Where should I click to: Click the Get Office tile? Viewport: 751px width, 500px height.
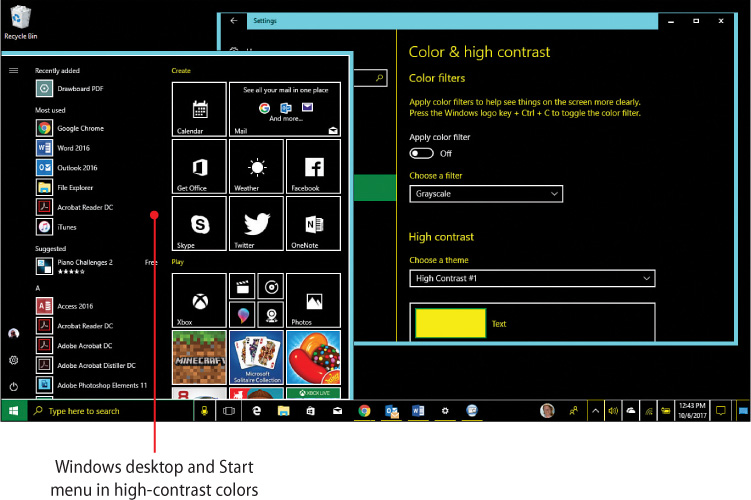[x=199, y=167]
